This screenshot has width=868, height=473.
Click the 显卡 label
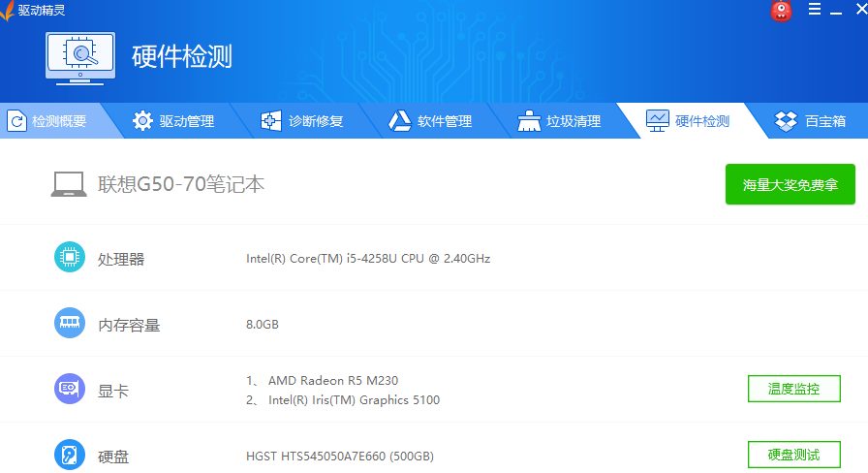(x=113, y=391)
